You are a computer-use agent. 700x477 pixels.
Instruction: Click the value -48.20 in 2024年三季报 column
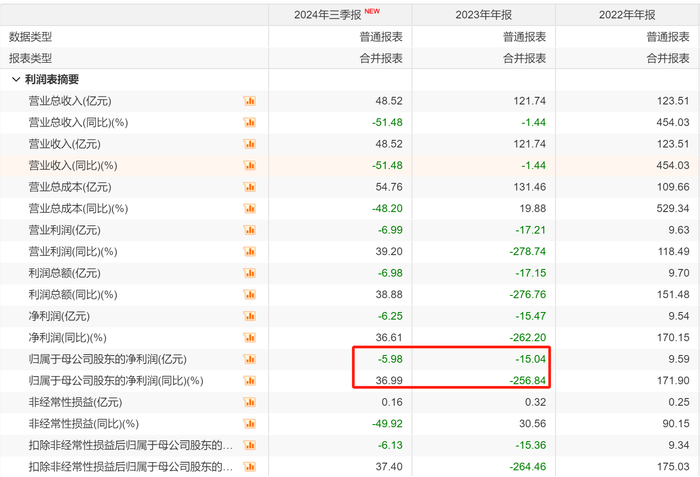coord(387,209)
